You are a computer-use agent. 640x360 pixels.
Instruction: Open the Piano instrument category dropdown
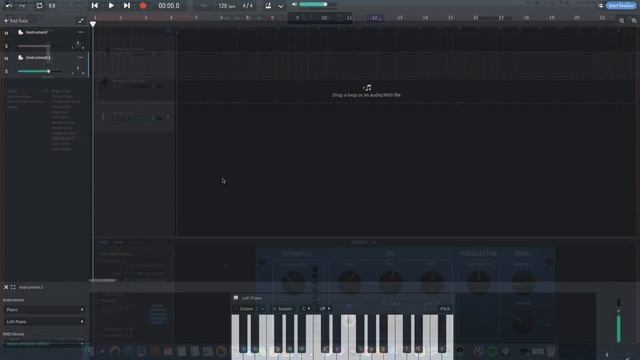pos(44,310)
